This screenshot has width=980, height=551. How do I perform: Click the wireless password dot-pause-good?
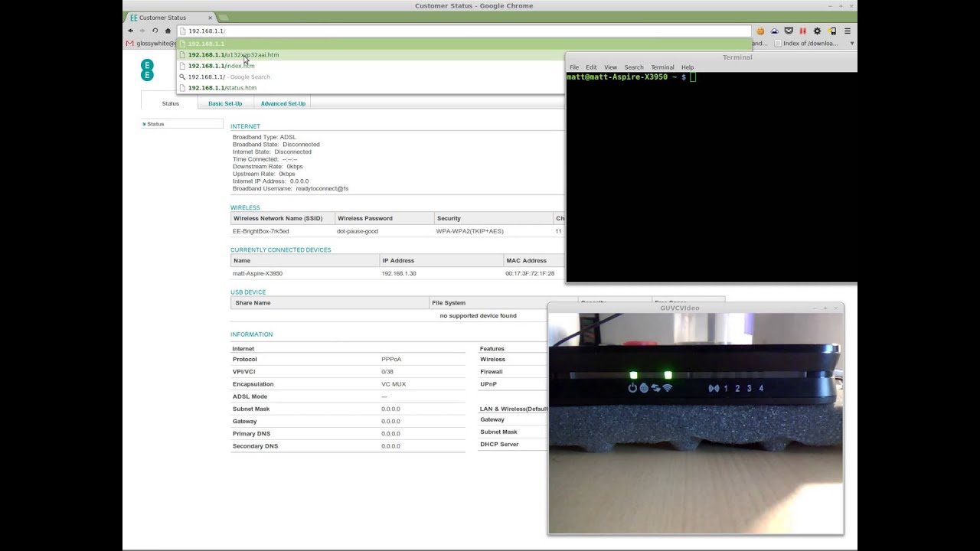click(x=358, y=231)
